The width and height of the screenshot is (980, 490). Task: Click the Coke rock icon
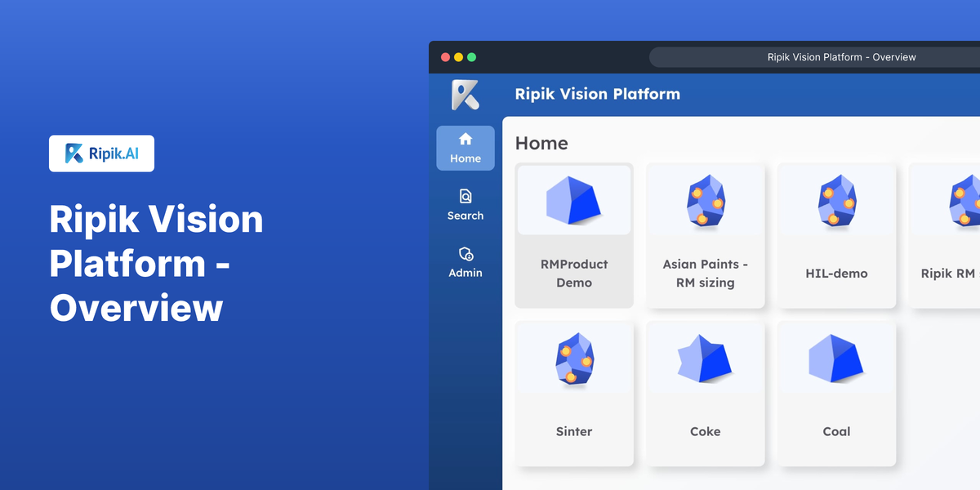click(x=706, y=359)
